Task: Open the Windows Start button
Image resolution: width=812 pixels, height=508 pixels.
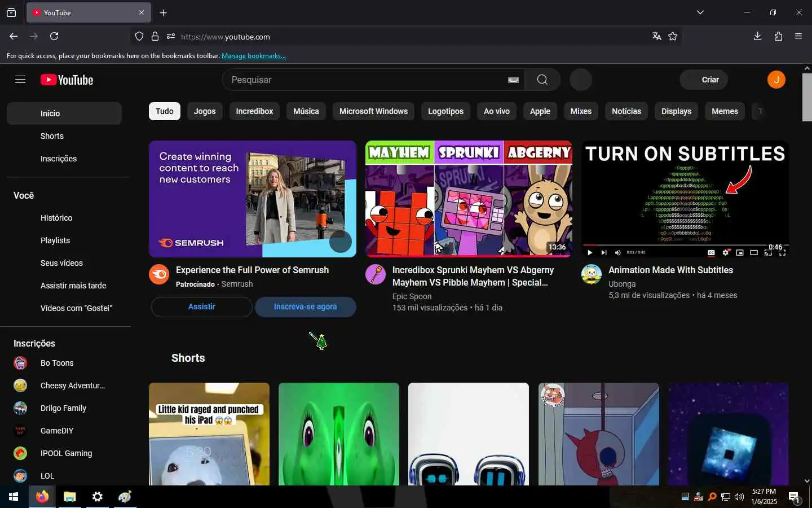Action: click(x=14, y=497)
